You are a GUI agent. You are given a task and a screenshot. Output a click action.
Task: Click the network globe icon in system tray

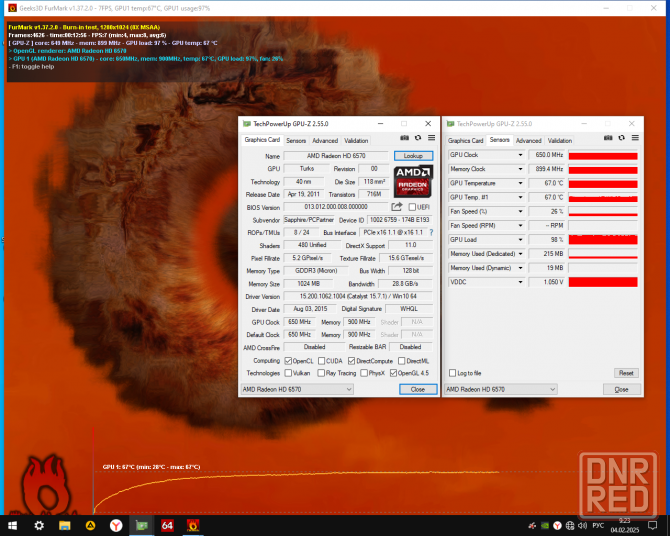click(570, 525)
